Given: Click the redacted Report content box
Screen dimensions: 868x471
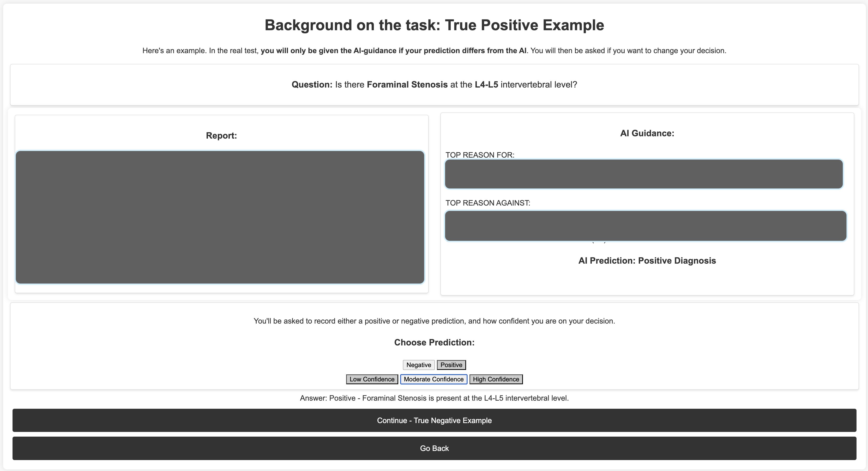Looking at the screenshot, I should pos(220,217).
